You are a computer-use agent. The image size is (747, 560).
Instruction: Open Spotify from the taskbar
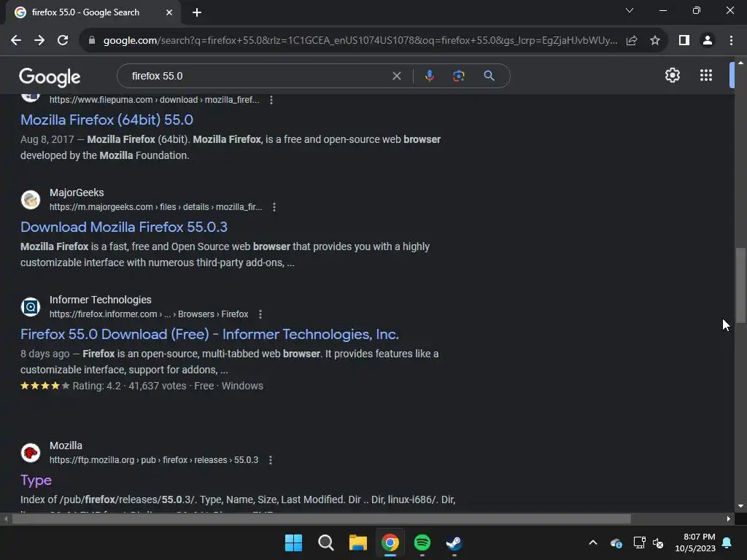[x=422, y=542]
